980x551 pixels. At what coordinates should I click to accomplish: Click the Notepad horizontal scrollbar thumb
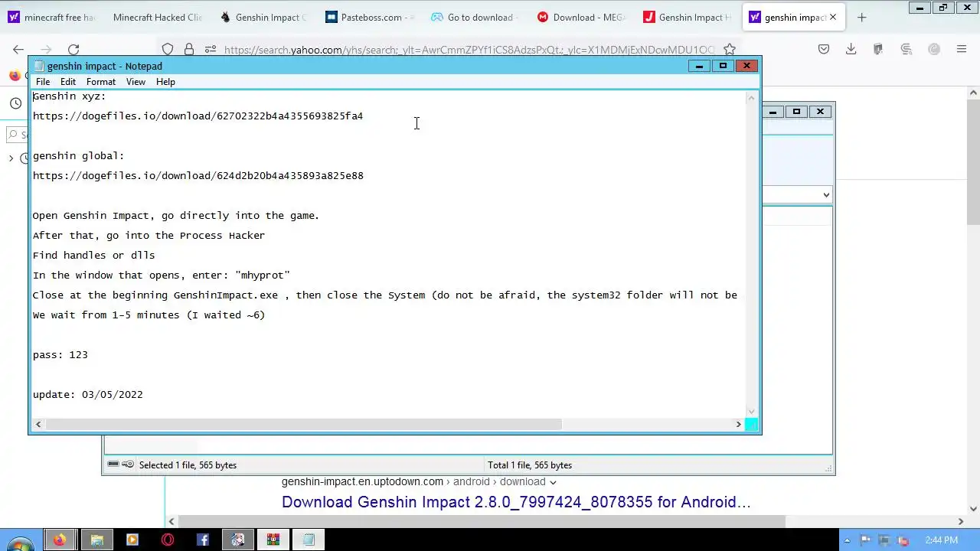tap(302, 424)
